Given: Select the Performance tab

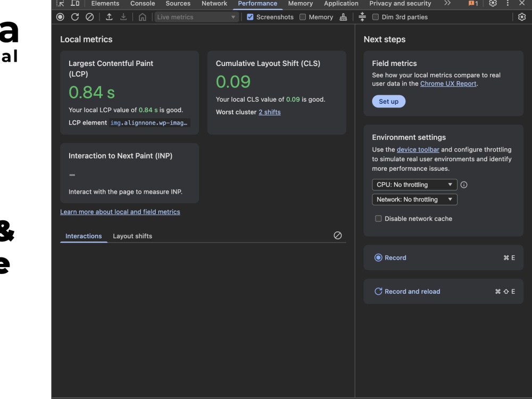Looking at the screenshot, I should point(257,3).
